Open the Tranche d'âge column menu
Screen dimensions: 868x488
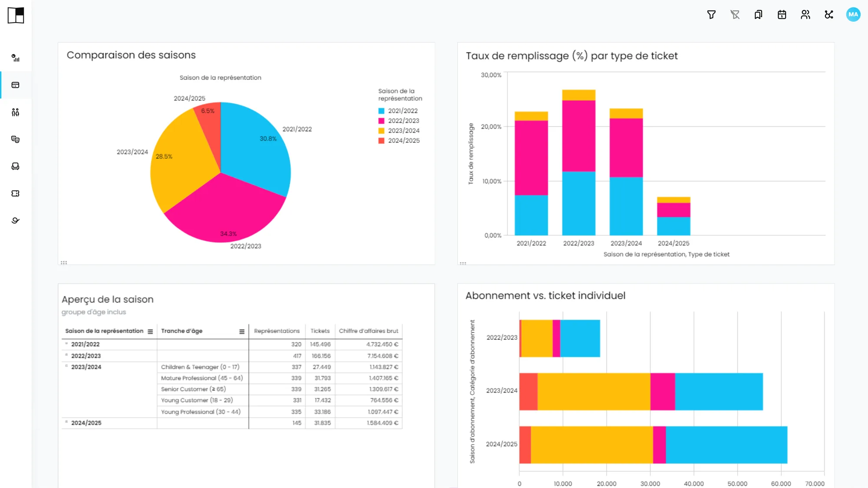click(x=242, y=331)
